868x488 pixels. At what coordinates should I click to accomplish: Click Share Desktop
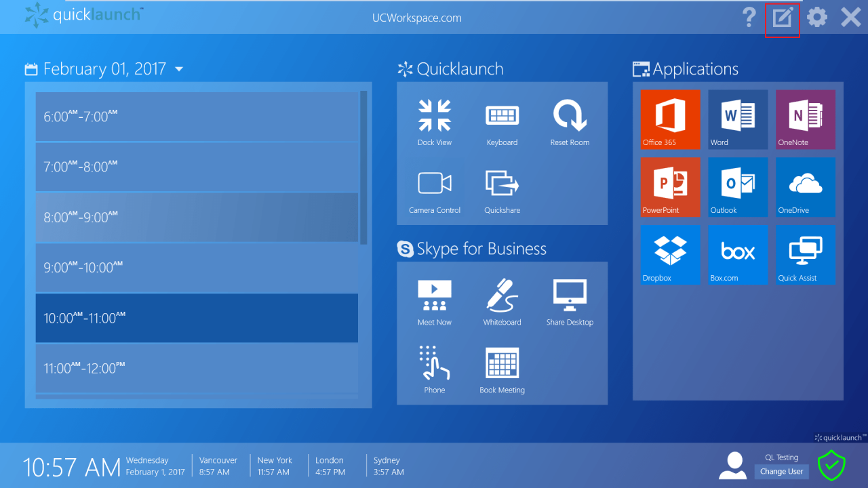point(570,302)
